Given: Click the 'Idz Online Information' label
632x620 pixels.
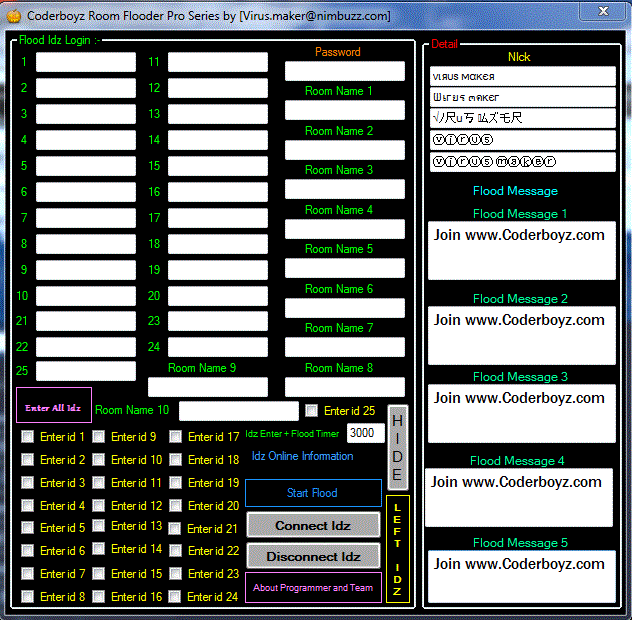Looking at the screenshot, I should (x=302, y=456).
